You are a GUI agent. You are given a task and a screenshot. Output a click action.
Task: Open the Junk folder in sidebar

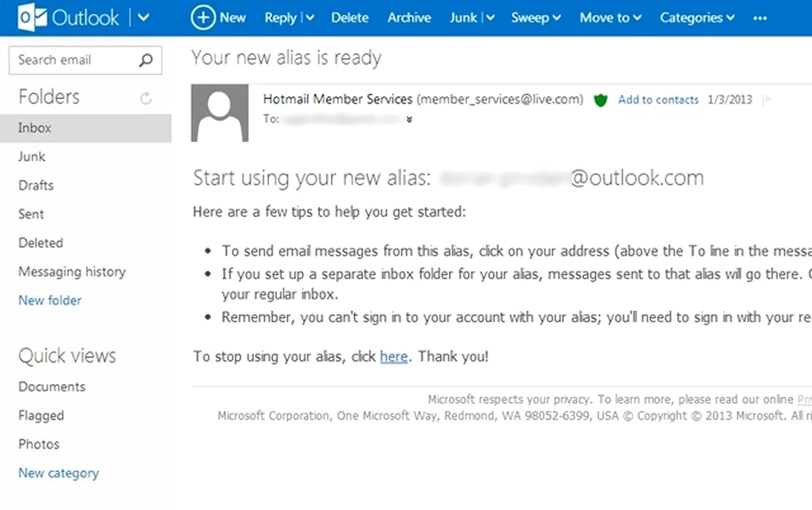click(x=31, y=157)
